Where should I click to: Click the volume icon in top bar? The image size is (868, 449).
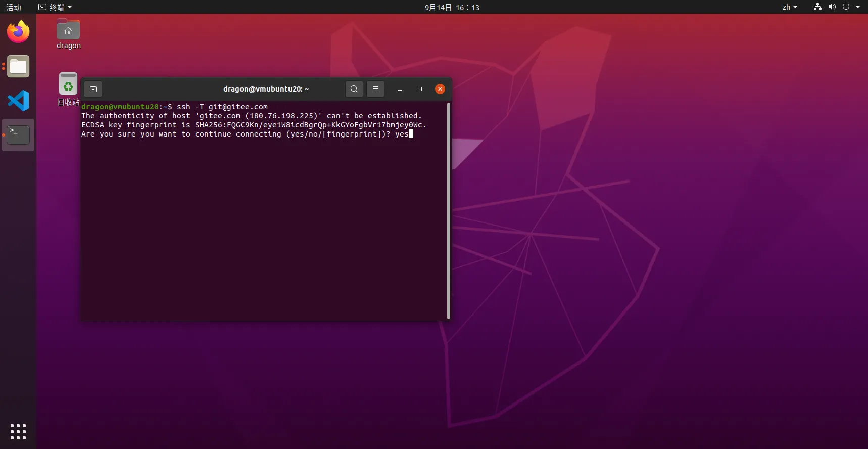(832, 7)
